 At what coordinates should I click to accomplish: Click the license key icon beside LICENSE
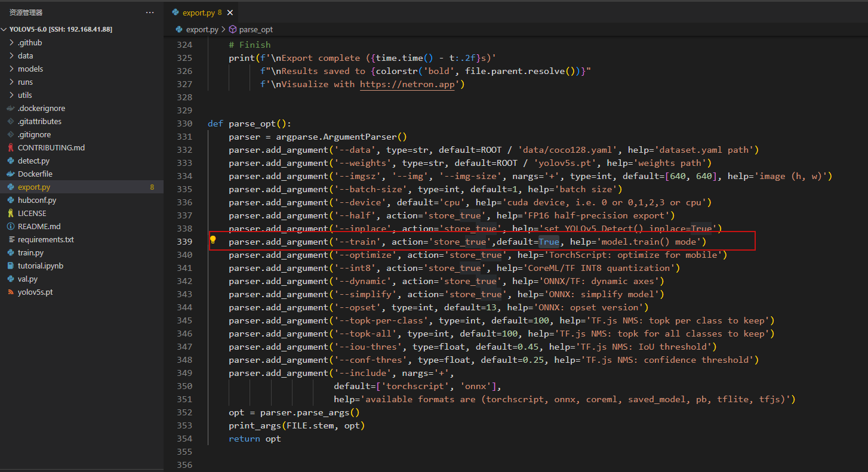pos(11,213)
